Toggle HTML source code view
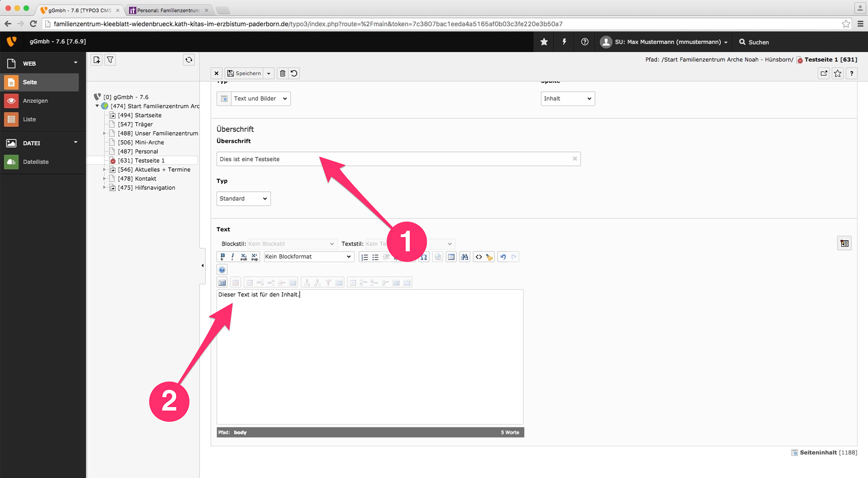The image size is (868, 478). (x=479, y=257)
